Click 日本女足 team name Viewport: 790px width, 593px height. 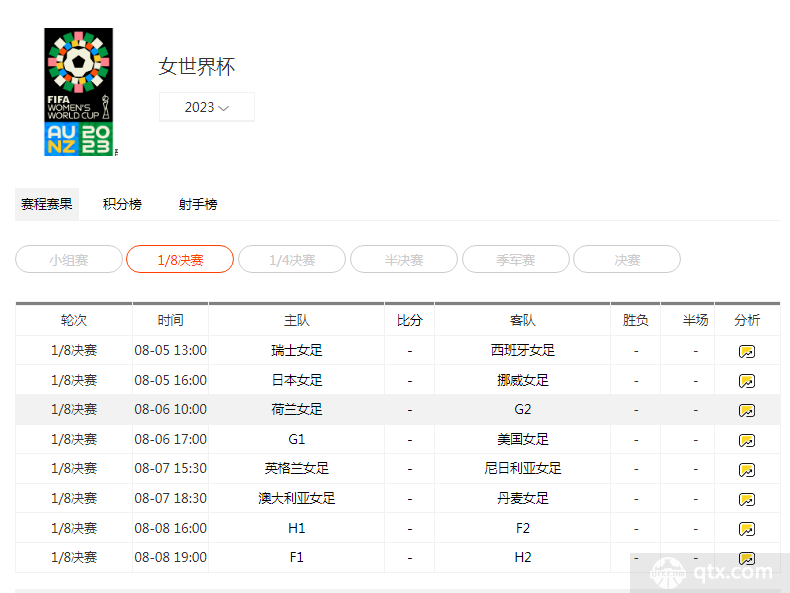[x=297, y=380]
